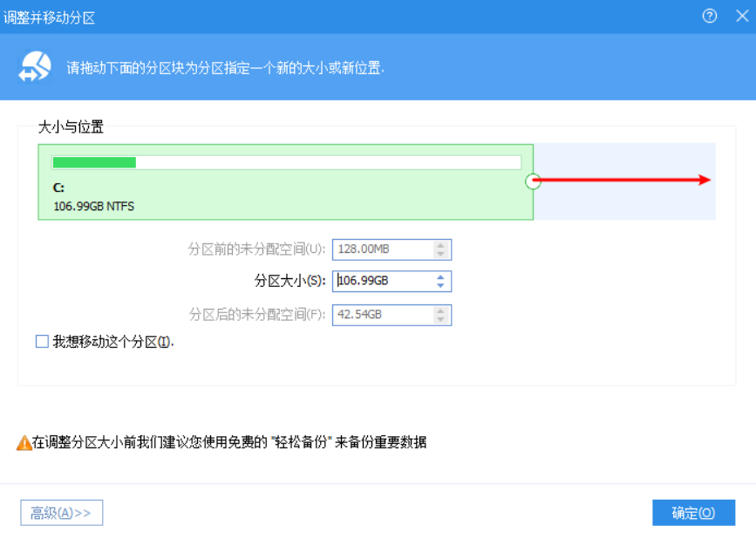Viewport: 756px width, 539px height.
Task: Click down arrow for unallocated space after partition
Action: 440,319
